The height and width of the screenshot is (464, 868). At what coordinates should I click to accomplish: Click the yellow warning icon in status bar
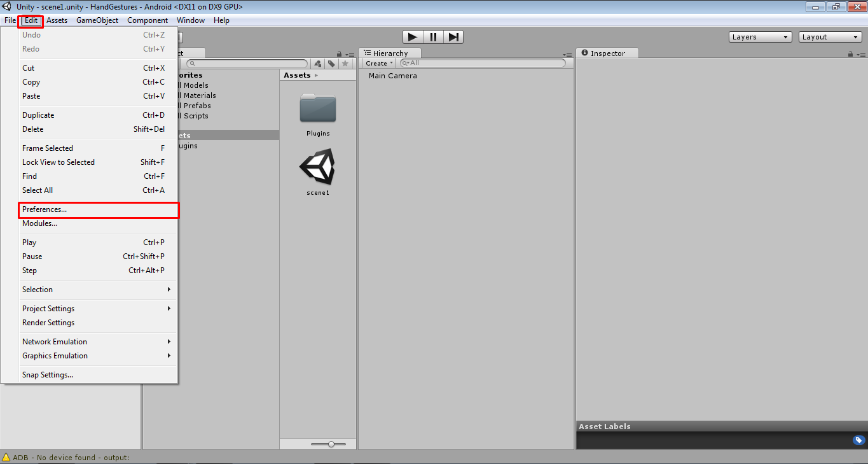tap(6, 457)
